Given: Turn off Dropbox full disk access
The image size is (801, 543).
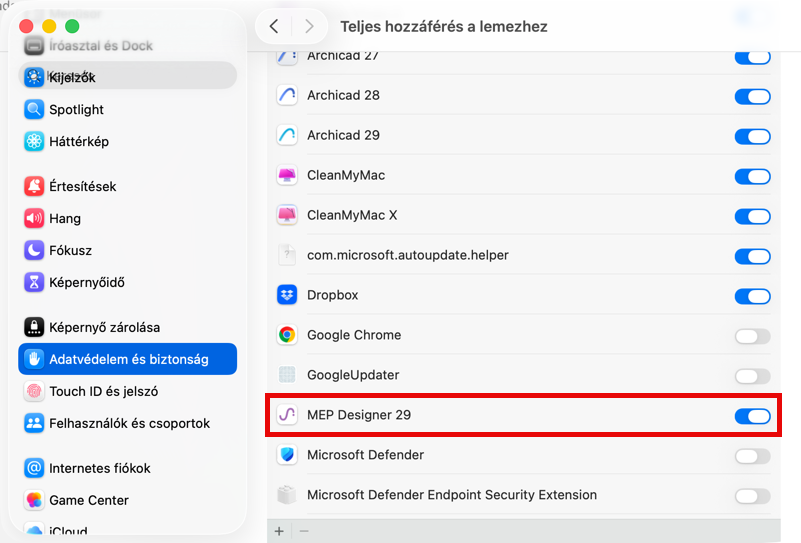Looking at the screenshot, I should (x=752, y=296).
